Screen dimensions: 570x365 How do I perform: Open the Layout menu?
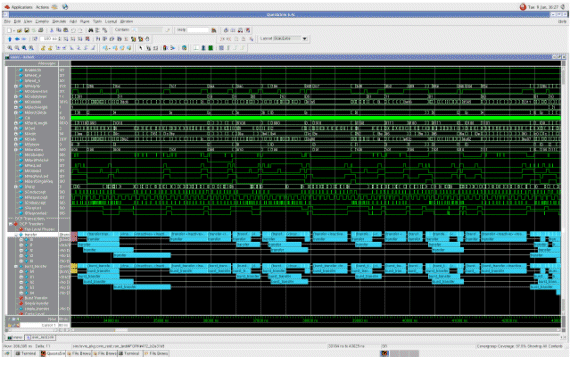point(111,22)
